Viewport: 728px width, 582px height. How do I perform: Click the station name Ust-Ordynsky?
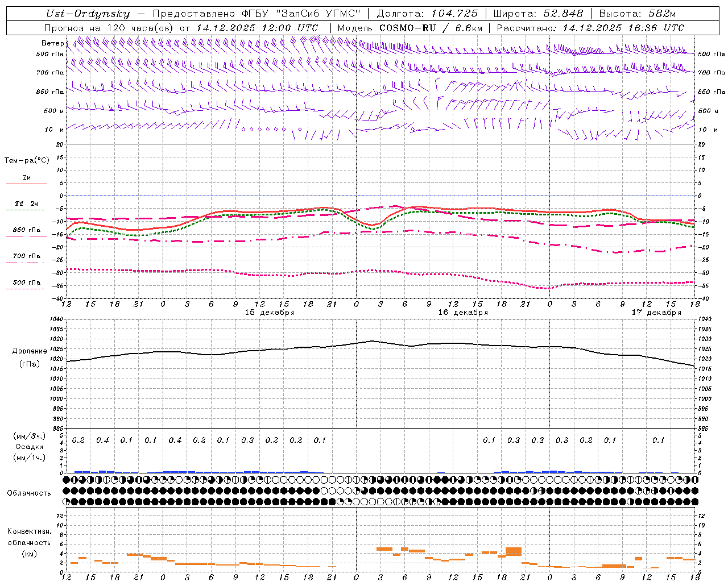tap(88, 14)
